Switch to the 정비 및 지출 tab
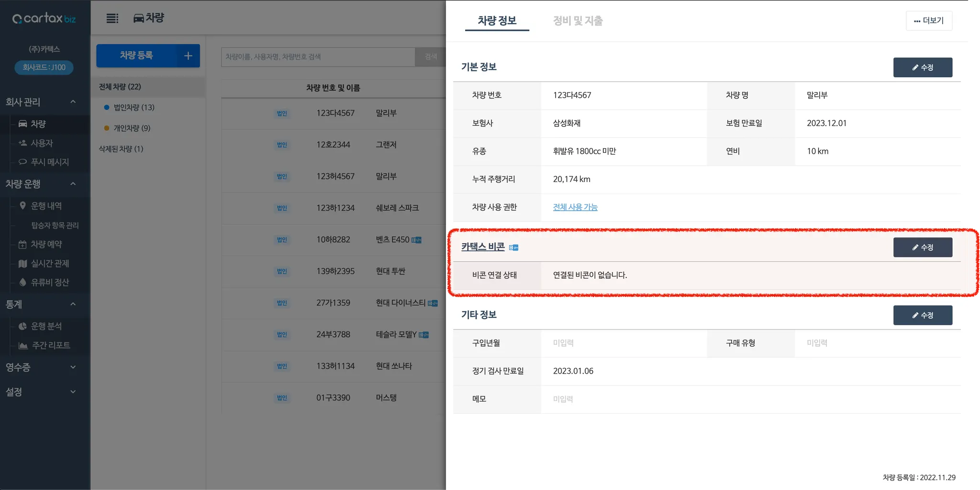 coord(578,21)
